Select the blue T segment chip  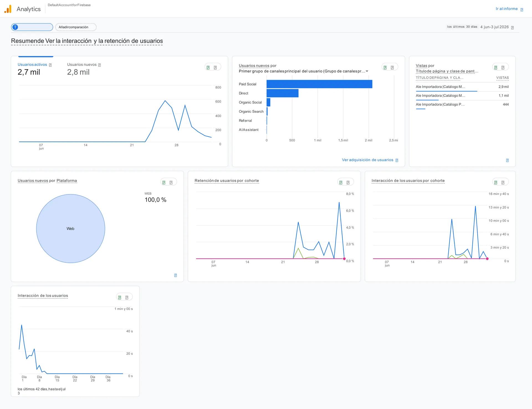32,27
